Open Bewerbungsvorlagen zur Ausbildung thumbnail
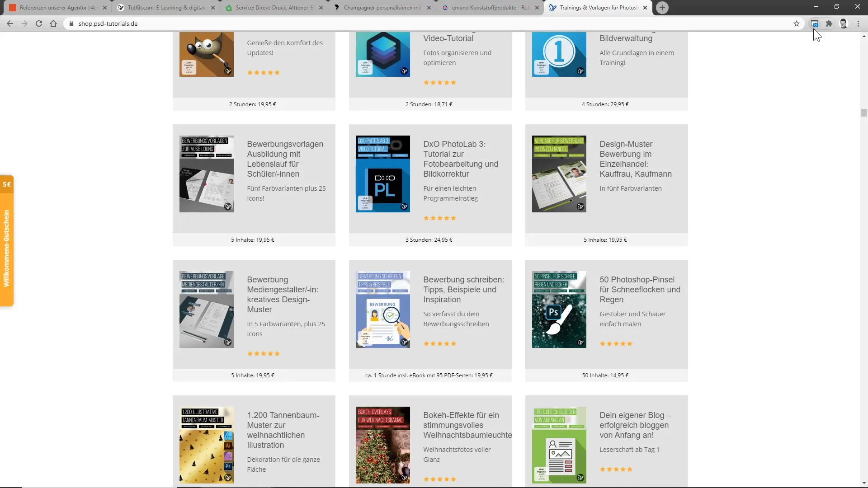The width and height of the screenshot is (868, 488). (207, 174)
